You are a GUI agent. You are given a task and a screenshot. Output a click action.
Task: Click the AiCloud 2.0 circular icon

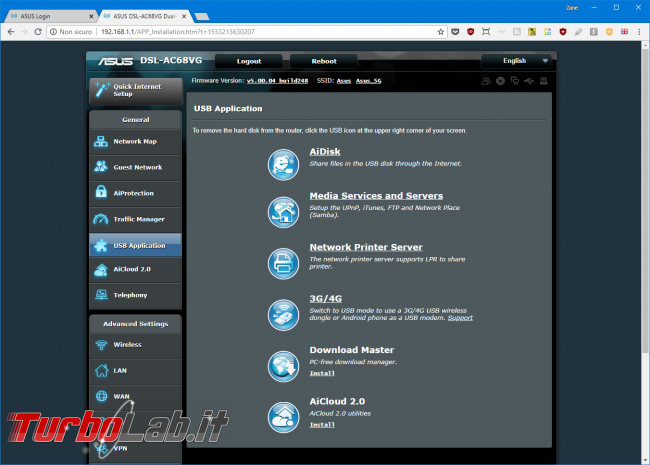point(283,418)
